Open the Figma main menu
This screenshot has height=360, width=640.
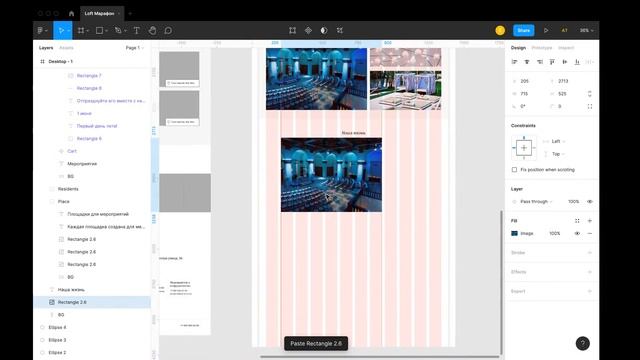[42, 31]
